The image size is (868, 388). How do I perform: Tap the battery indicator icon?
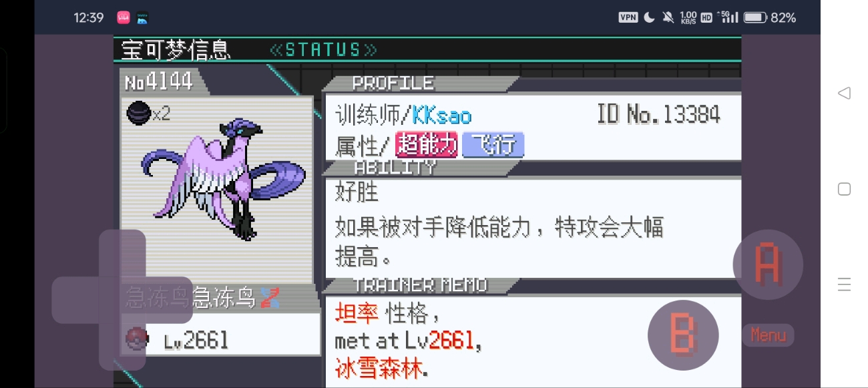755,17
